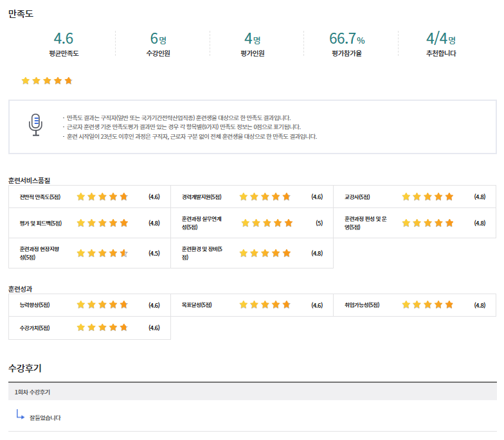
Task: Select the 수강인원 6명 statistic
Action: pos(158,39)
